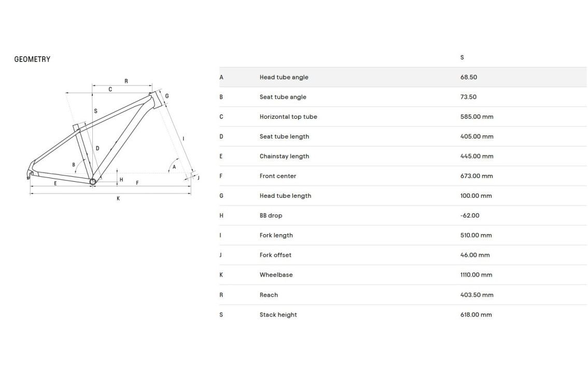
Task: Click the S size column header
Action: coord(462,58)
